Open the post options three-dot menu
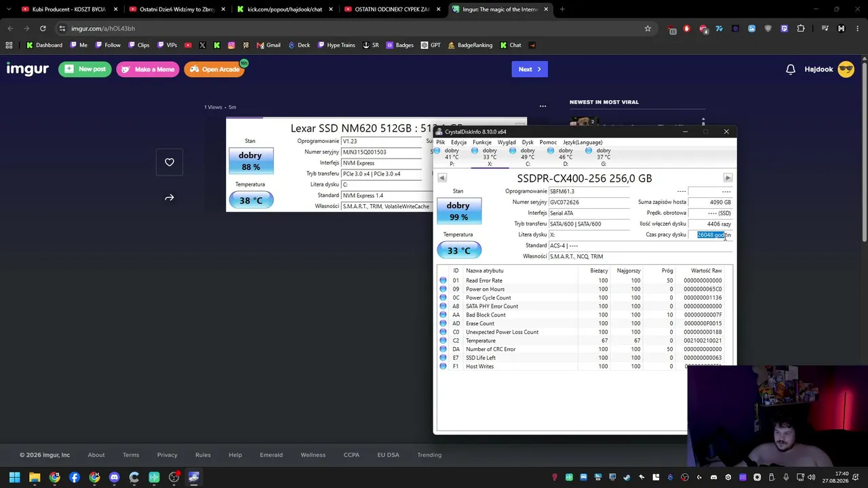Screen dimensions: 868x488 pyautogui.click(x=542, y=106)
